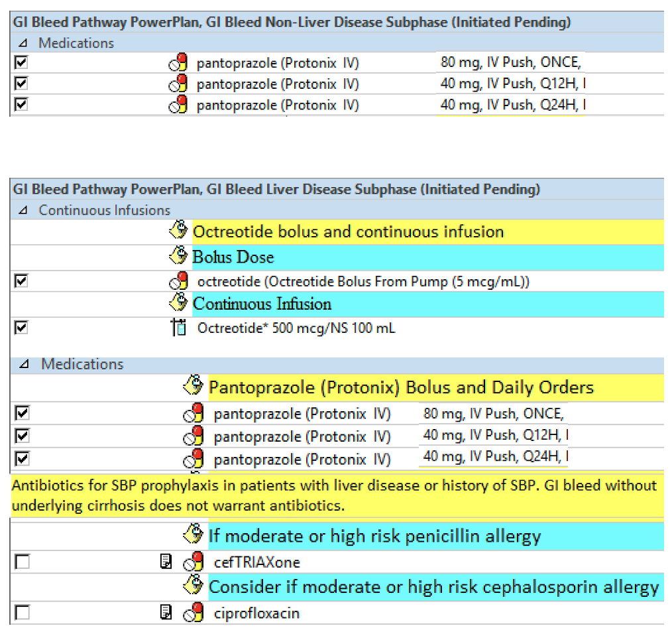672x634 pixels.
Task: Open the document icon next to ciprofloxacin
Action: (x=166, y=613)
